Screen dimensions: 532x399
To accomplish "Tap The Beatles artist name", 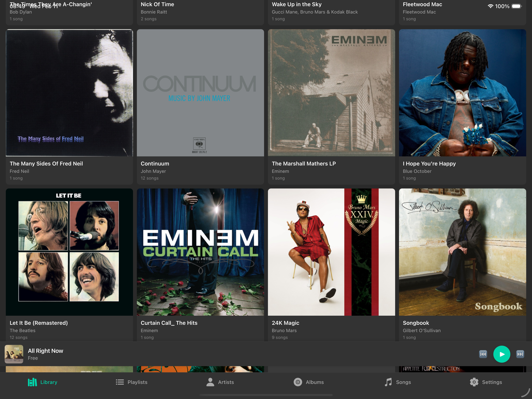I will click(x=22, y=330).
